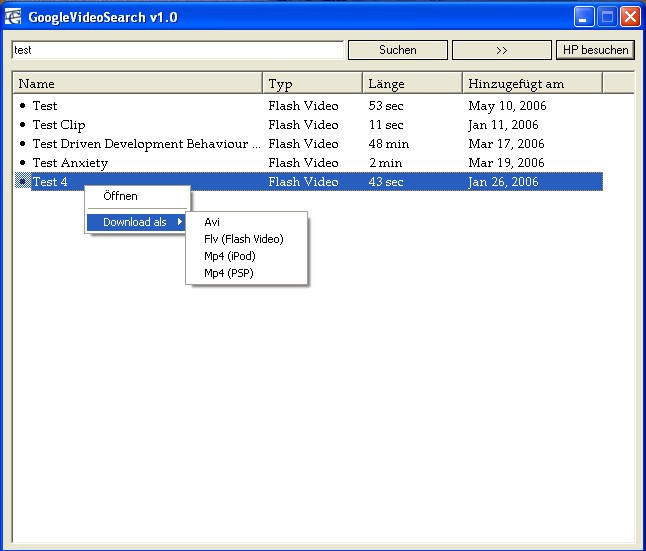Click the 'Mar 17, 2006' date cell

(506, 143)
